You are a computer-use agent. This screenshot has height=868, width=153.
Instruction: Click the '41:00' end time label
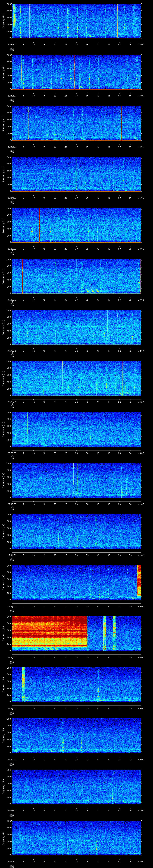[141, 504]
